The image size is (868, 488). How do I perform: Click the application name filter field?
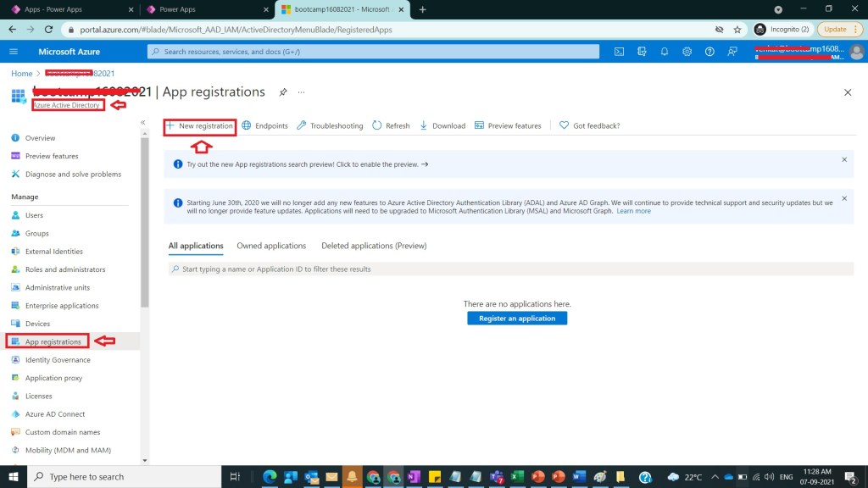click(509, 269)
